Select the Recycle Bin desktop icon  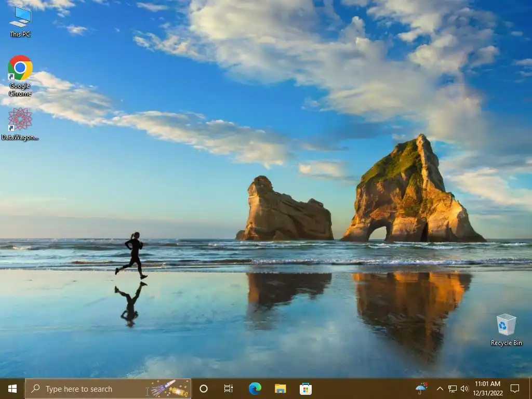[506, 329]
